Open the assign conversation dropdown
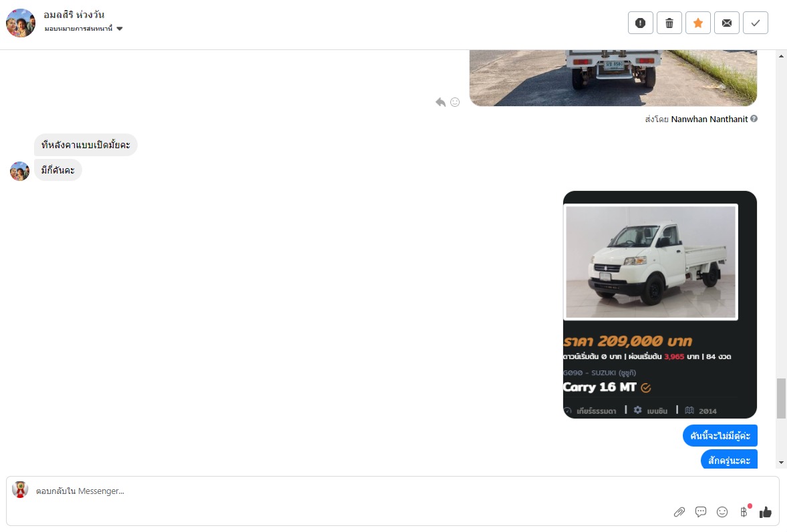This screenshot has width=787, height=532. point(84,29)
